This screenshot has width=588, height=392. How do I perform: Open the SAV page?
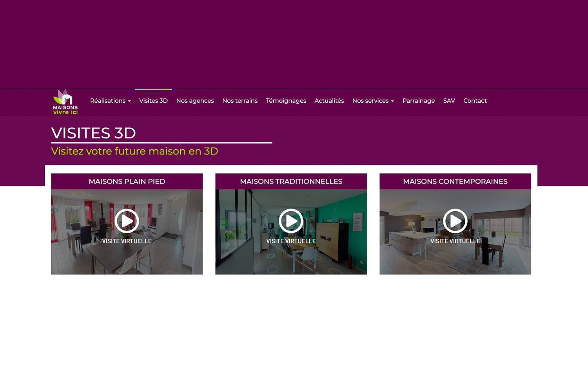(x=449, y=101)
